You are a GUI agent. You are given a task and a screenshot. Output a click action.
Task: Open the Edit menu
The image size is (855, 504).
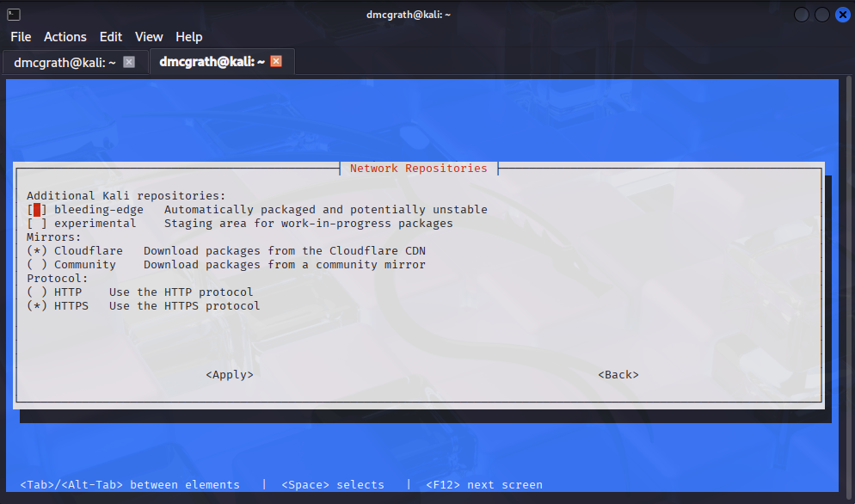pos(111,36)
